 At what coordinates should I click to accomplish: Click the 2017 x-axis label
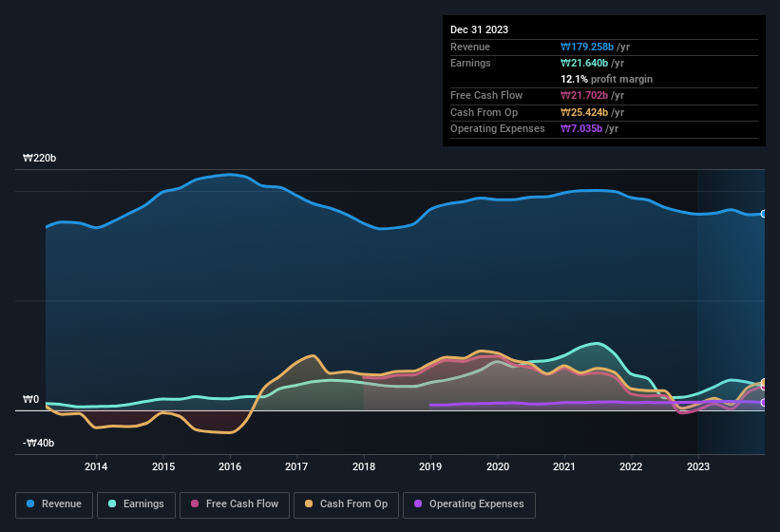pos(296,466)
